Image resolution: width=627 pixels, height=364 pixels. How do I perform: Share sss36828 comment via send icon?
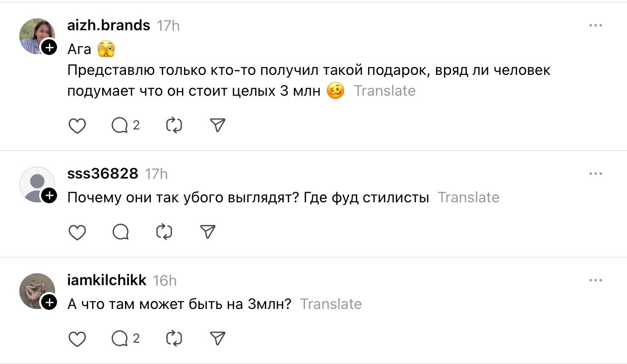pos(207,232)
